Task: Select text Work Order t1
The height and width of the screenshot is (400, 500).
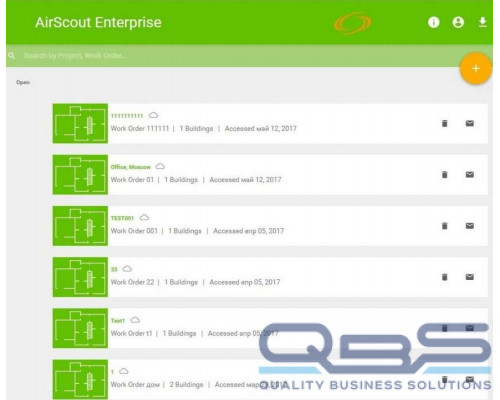Action: pos(131,333)
